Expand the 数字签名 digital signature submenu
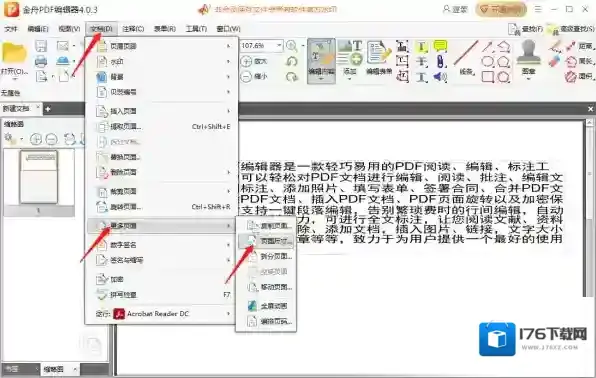This screenshot has height=378, width=596. pos(162,245)
